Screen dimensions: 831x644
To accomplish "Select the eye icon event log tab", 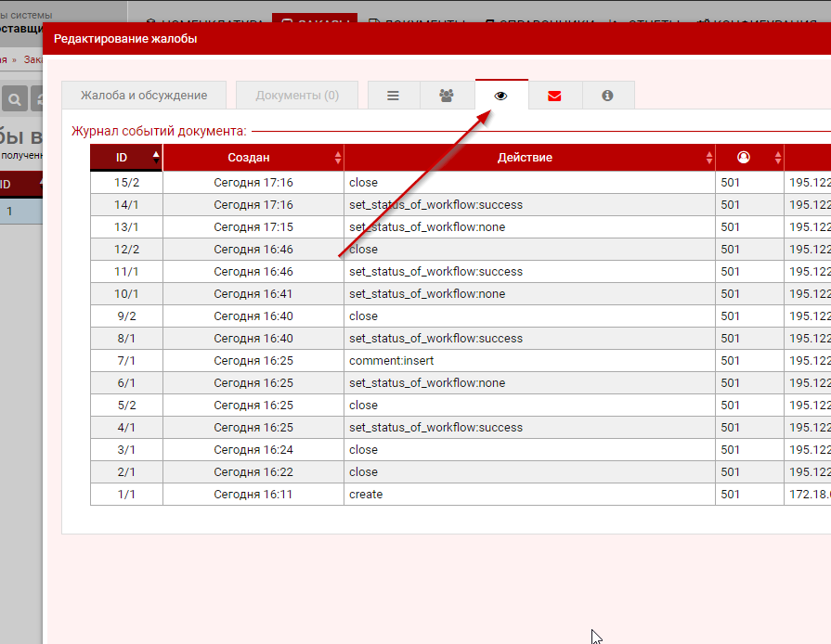I will (501, 96).
